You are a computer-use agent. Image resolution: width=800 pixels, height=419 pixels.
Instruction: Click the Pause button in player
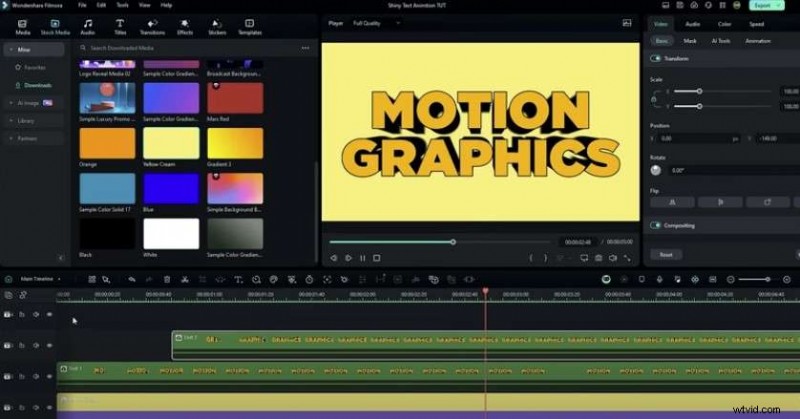click(x=363, y=258)
